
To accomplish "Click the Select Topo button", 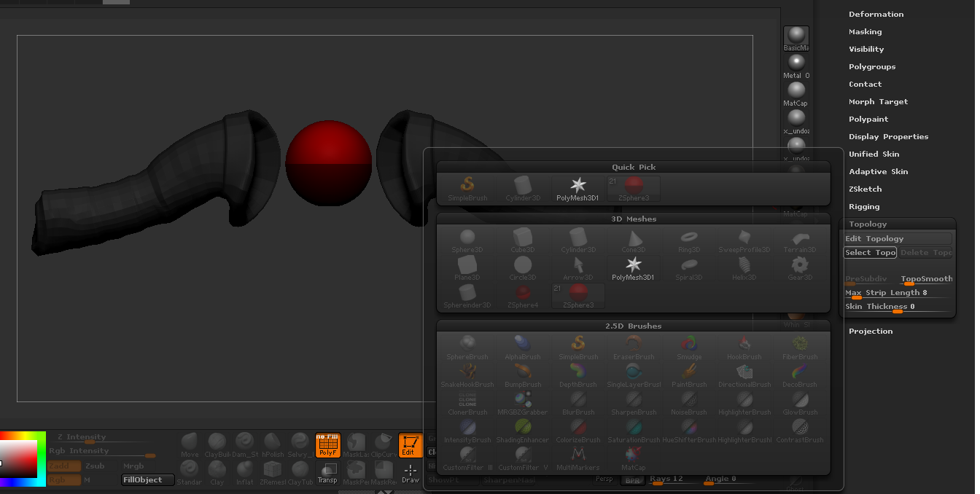I will [x=869, y=252].
